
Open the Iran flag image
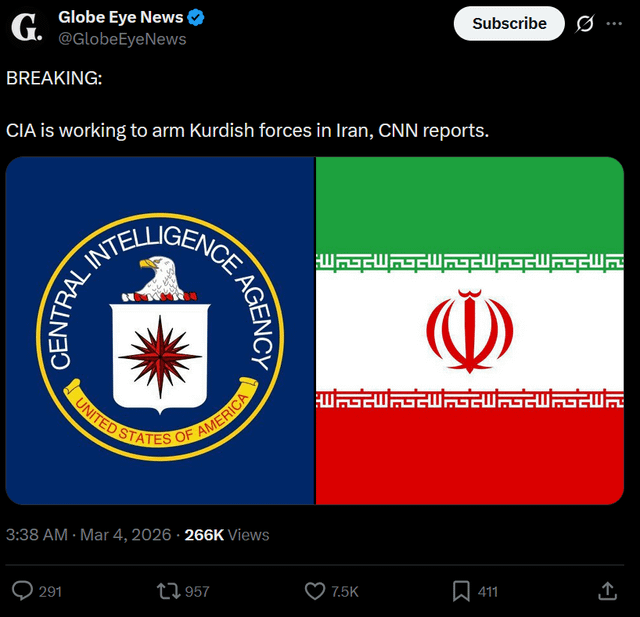click(470, 331)
